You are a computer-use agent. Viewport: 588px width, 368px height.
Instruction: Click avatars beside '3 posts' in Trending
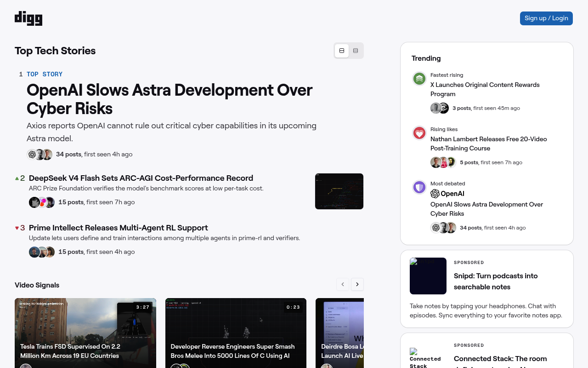(440, 108)
